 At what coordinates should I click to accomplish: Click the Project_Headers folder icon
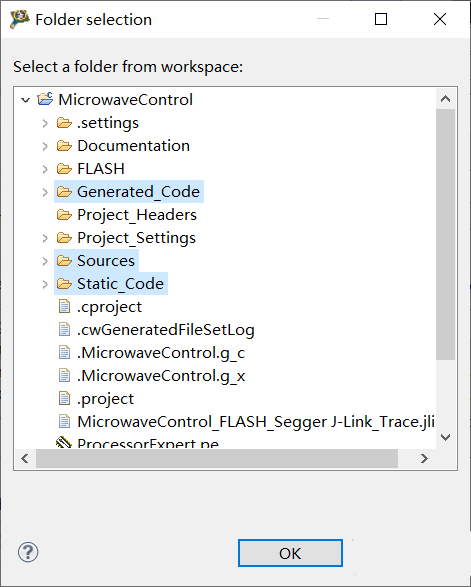tap(64, 215)
